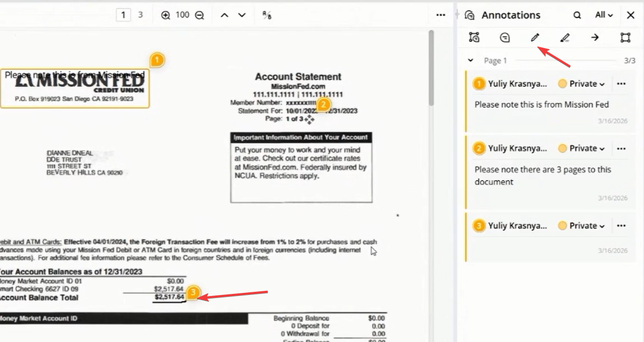
Task: Select the rectangle shape annotation tool
Action: [625, 37]
